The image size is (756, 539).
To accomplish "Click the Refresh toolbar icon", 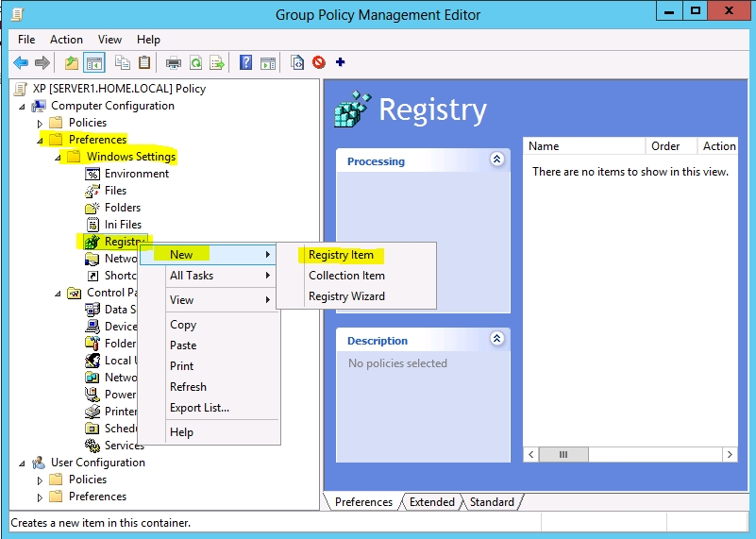I will coord(195,62).
